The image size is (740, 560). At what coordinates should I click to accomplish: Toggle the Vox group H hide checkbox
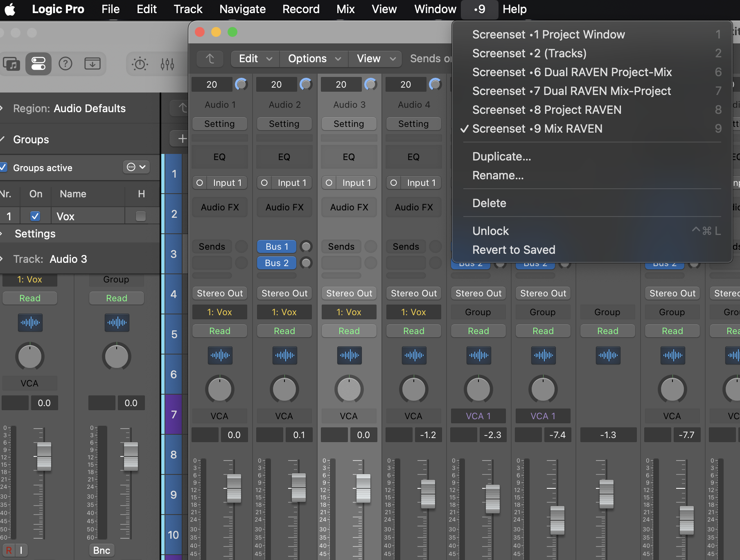pos(141,216)
